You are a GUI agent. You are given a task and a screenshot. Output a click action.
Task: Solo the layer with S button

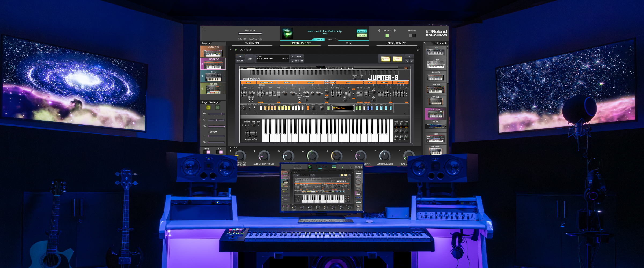click(x=218, y=107)
